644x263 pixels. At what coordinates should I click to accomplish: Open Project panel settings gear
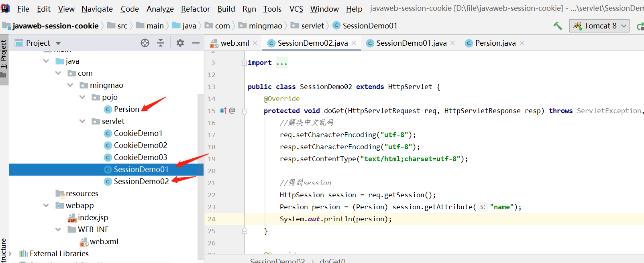tap(180, 43)
